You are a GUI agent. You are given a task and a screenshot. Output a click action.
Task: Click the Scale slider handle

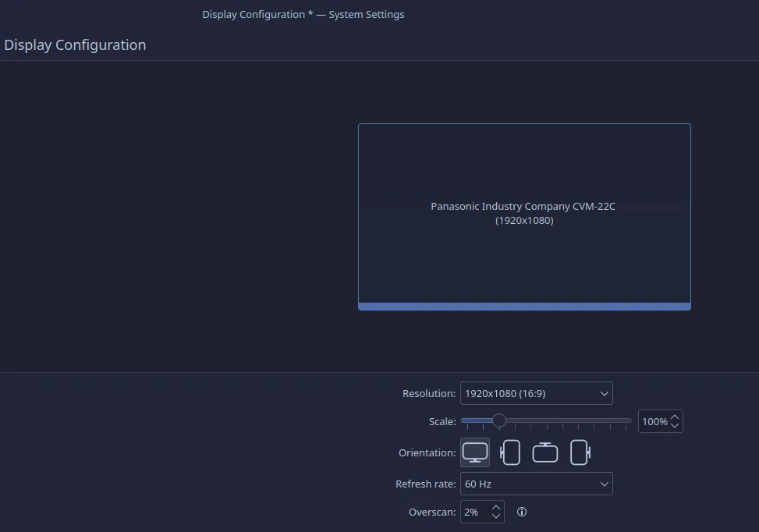click(x=499, y=421)
